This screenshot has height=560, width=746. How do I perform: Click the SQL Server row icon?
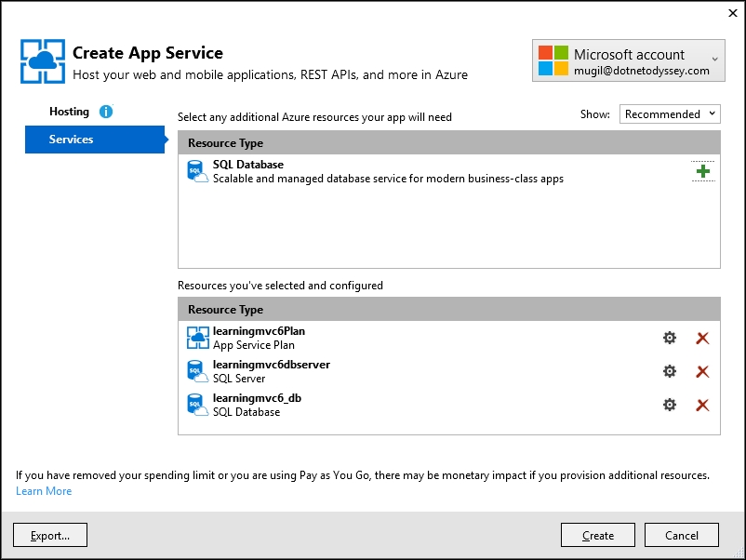197,371
